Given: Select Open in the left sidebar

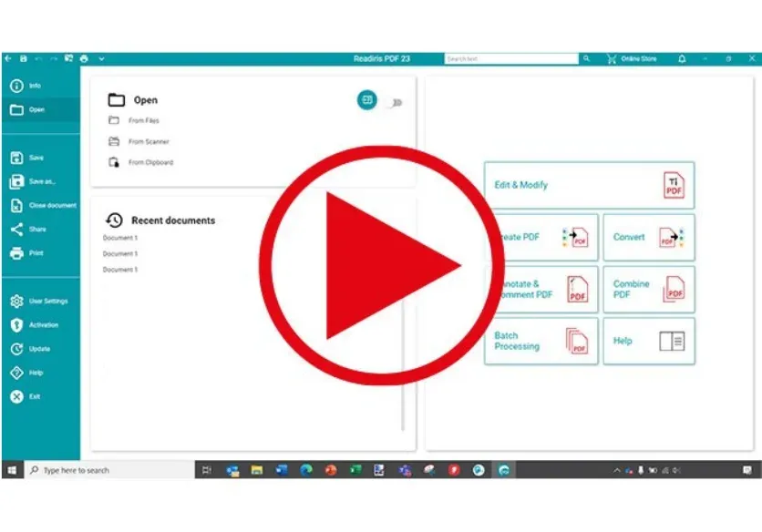Looking at the screenshot, I should (41, 110).
